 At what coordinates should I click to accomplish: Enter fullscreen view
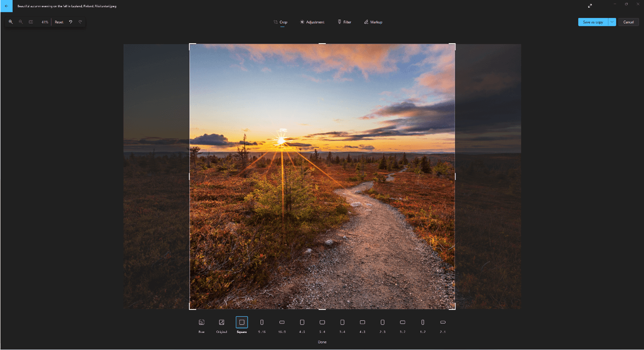(590, 6)
